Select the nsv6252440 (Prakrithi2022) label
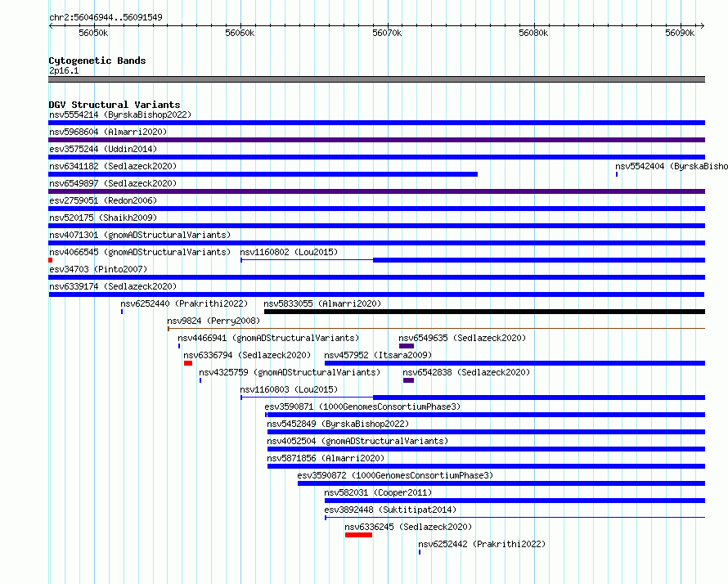The image size is (728, 584). pos(184,303)
